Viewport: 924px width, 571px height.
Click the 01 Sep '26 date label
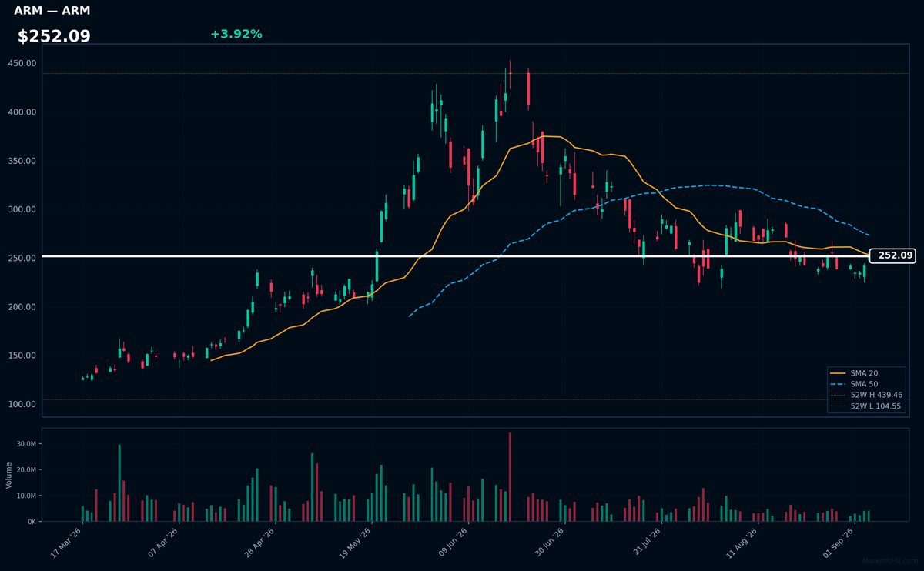point(838,543)
